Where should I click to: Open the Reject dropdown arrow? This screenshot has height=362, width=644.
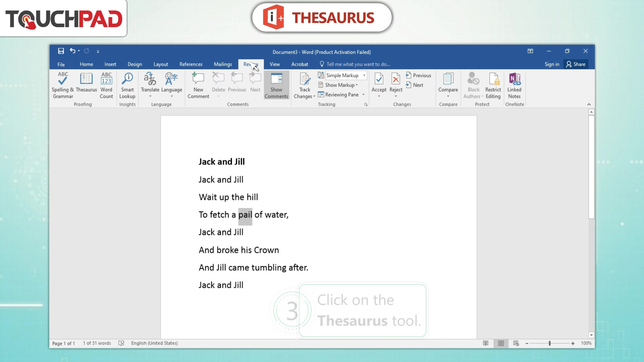(396, 96)
